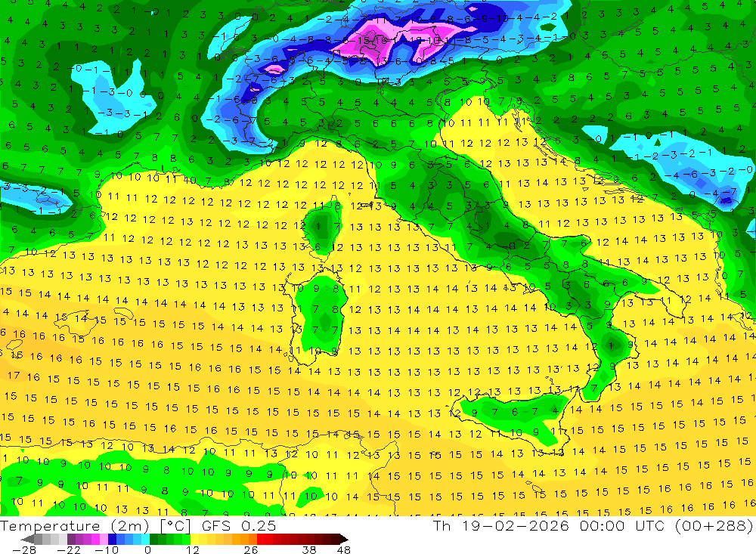Pick the cyan swatch left of 0

click(x=145, y=539)
